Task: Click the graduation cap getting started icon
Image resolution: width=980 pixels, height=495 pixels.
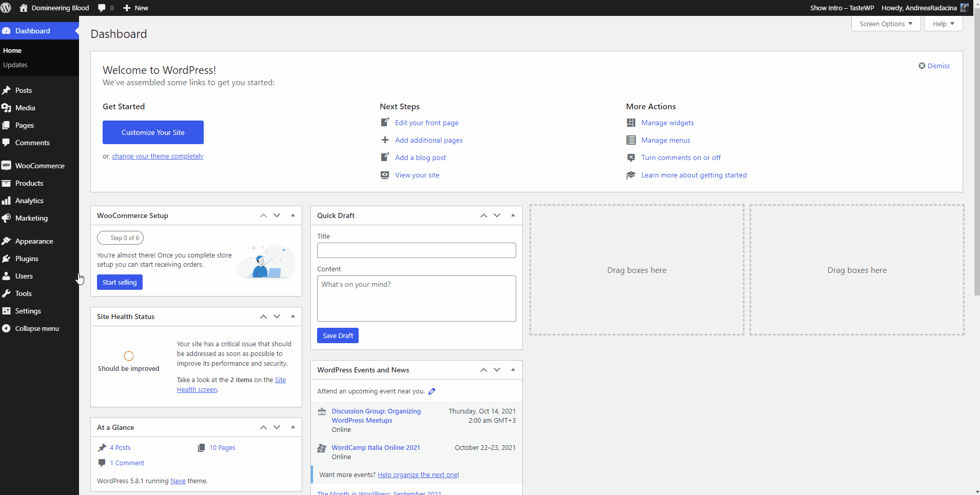Action: tap(631, 175)
